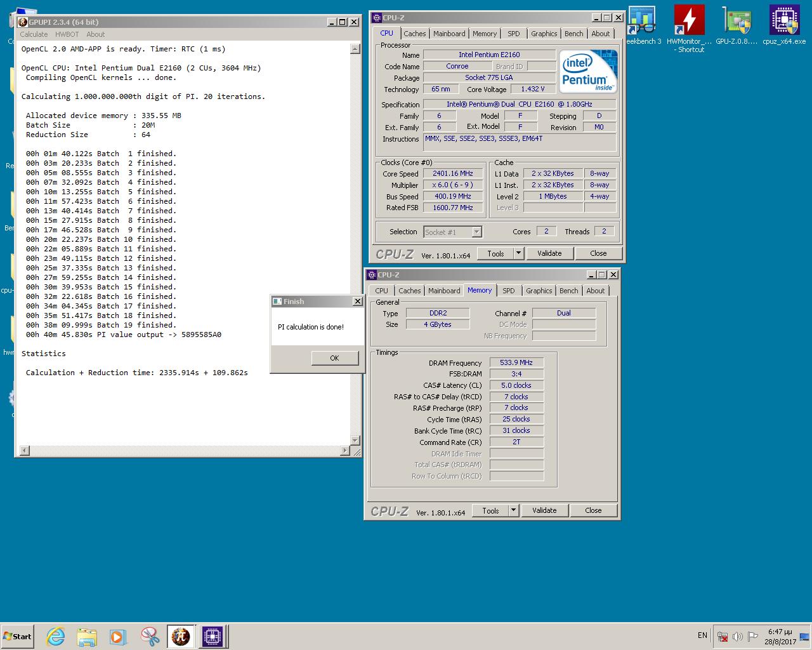The image size is (812, 650).
Task: Open the Start menu
Action: click(17, 636)
